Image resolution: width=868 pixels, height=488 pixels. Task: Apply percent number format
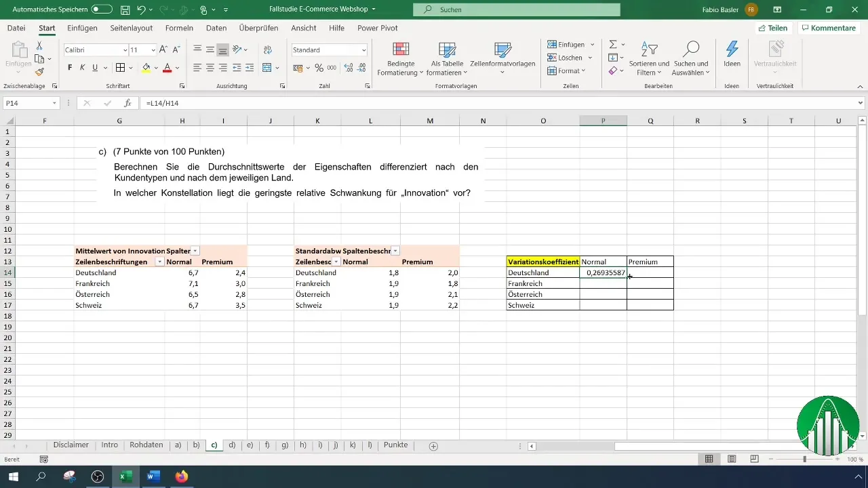pyautogui.click(x=319, y=68)
